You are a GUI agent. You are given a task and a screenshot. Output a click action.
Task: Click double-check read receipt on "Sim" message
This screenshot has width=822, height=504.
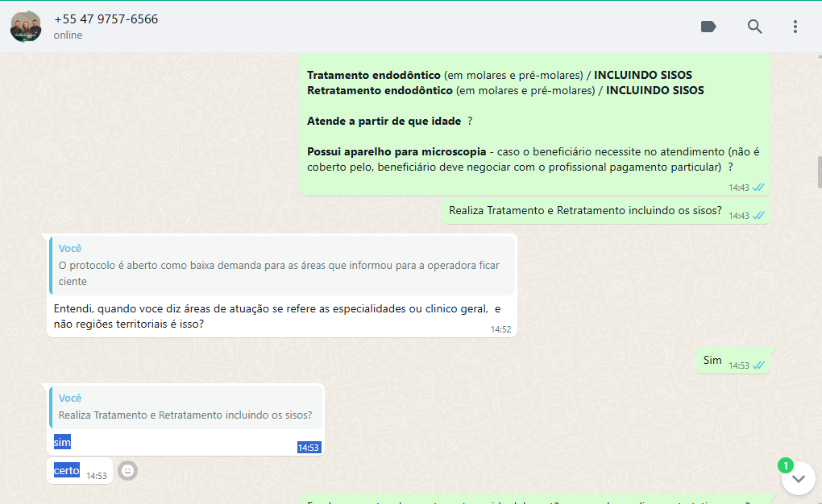758,366
